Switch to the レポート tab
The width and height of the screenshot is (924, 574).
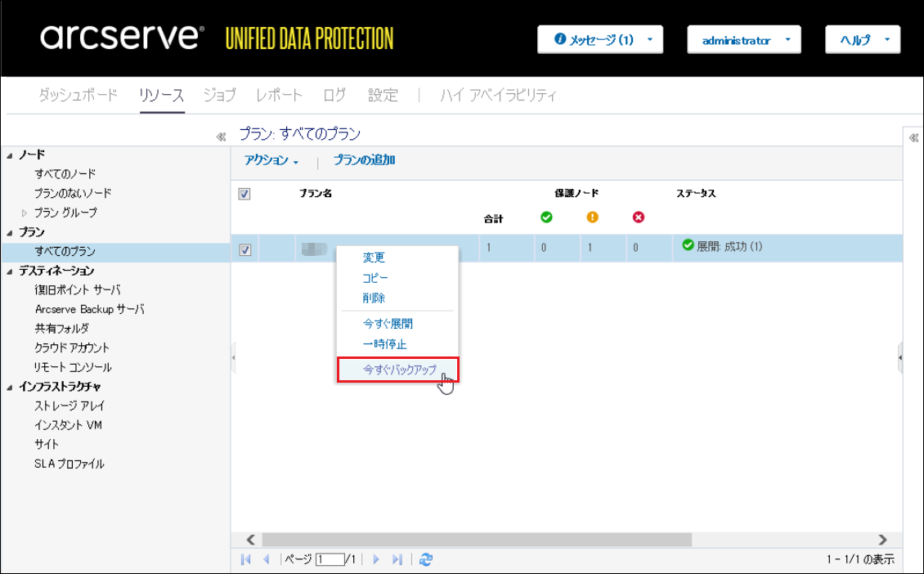(279, 95)
